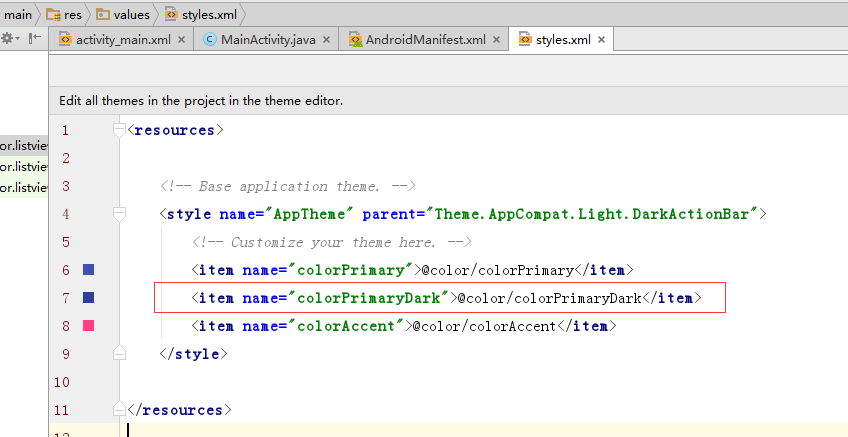Click the MainActivity.java class icon
848x437 pixels.
(210, 39)
